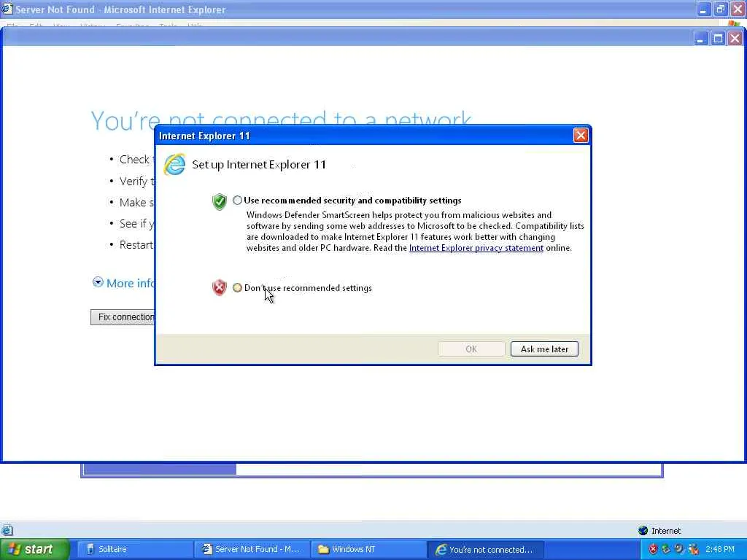This screenshot has width=747, height=560.
Task: Click the red security alert shield tray icon
Action: 653,549
